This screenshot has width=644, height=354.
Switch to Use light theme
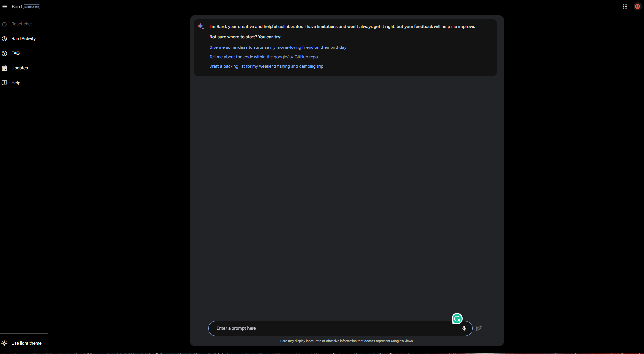pos(27,343)
